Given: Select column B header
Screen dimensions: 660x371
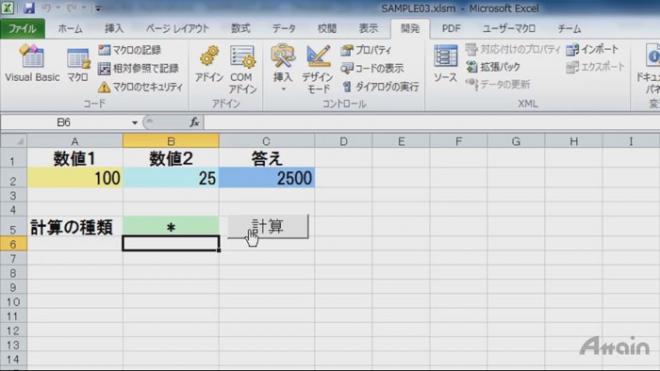Looking at the screenshot, I should click(171, 141).
